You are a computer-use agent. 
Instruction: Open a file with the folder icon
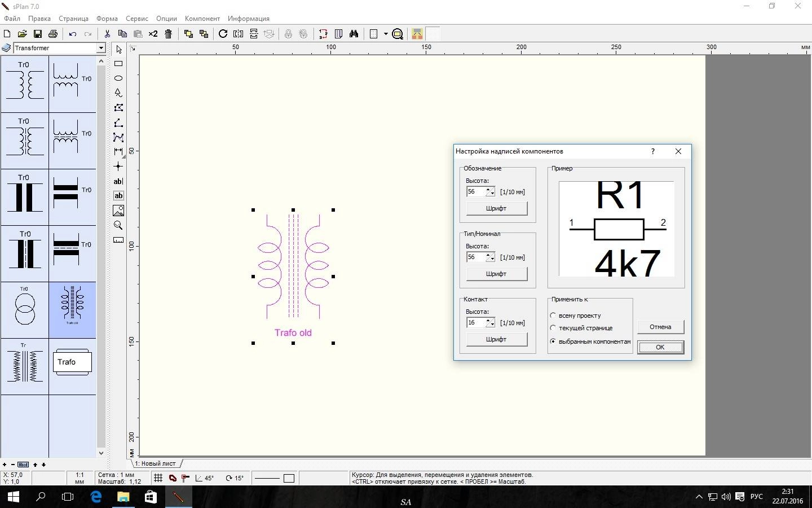(x=23, y=34)
